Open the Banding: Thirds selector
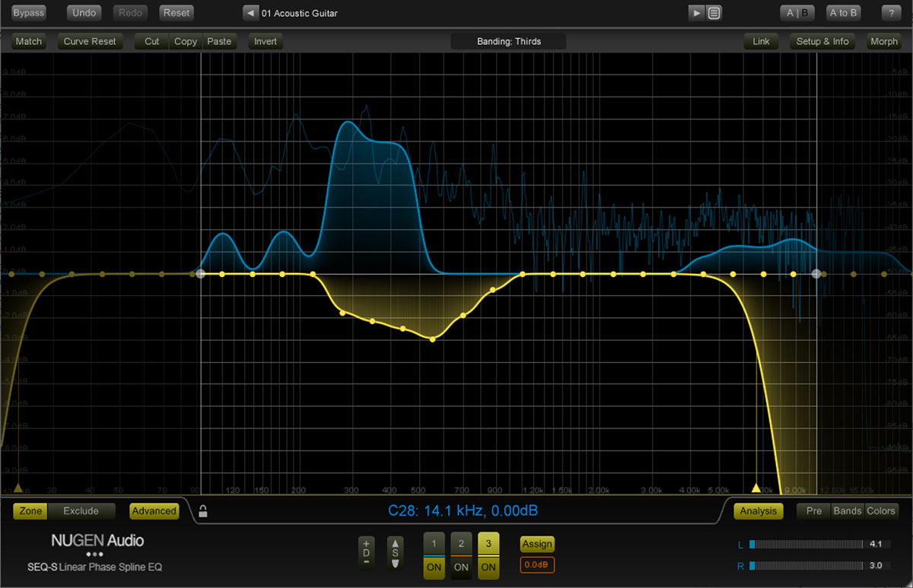The image size is (913, 588). tap(507, 41)
